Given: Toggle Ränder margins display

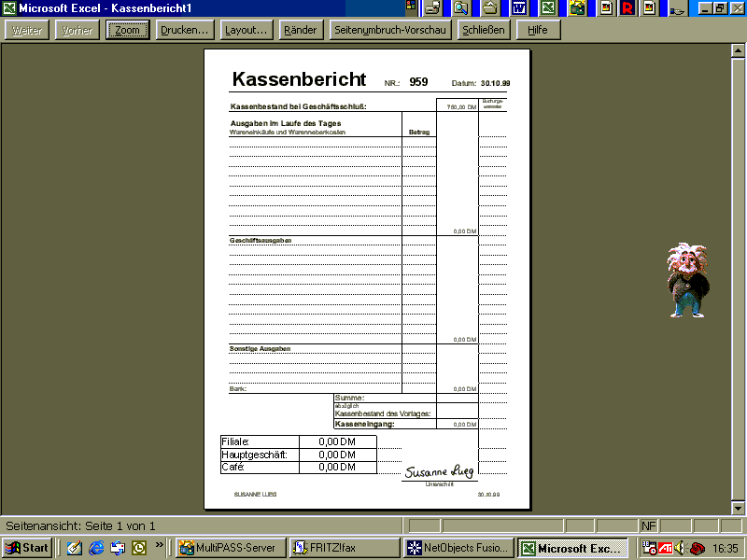Looking at the screenshot, I should click(x=301, y=30).
